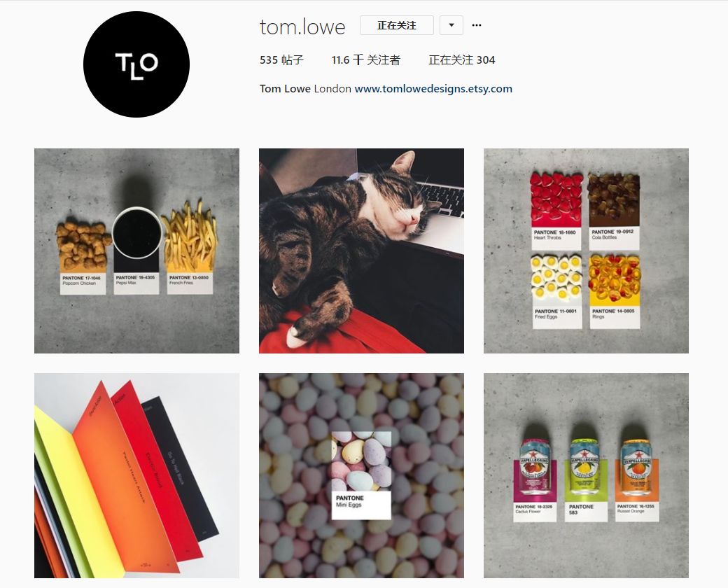View the 正在关注 304 following list
The image size is (728, 588).
click(461, 60)
